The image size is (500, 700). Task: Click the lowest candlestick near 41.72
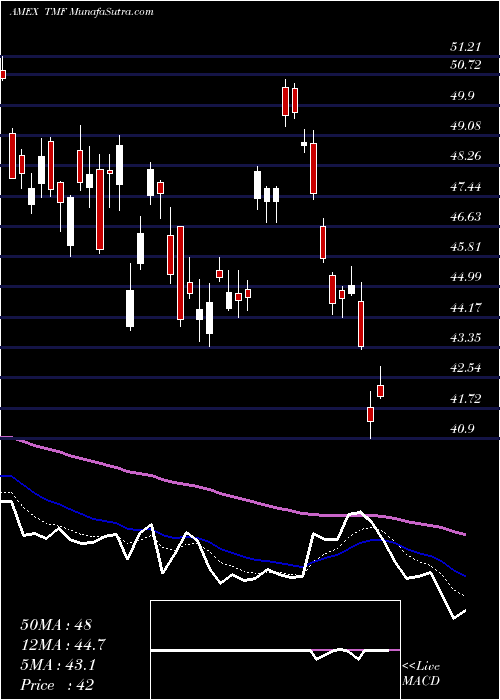371,414
